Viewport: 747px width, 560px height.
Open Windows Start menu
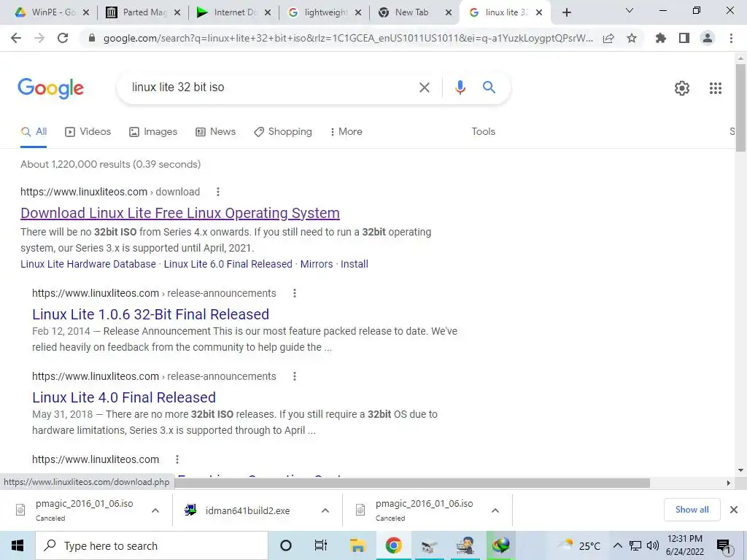click(18, 545)
